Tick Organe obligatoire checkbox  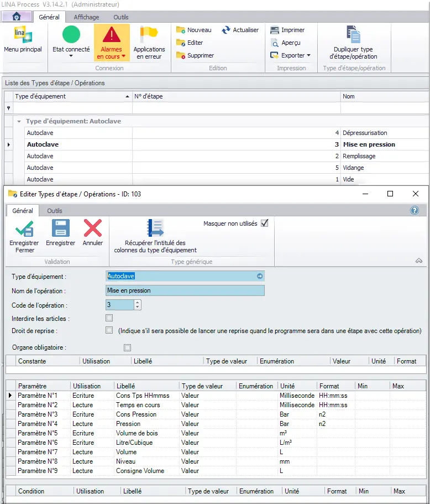(128, 347)
